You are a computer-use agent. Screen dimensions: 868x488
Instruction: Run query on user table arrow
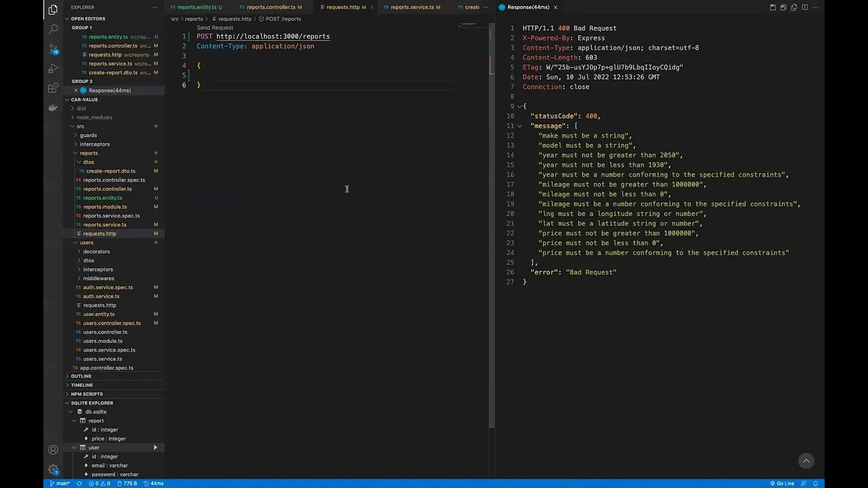coord(155,447)
